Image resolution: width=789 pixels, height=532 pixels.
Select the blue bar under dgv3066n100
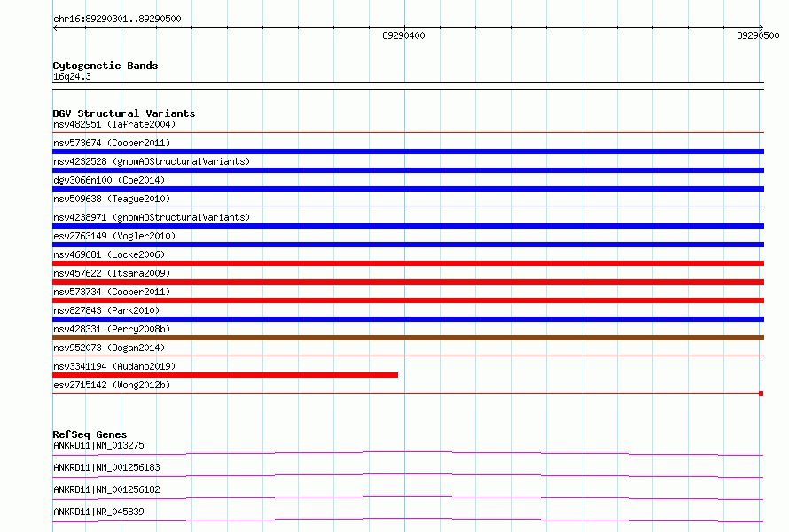pyautogui.click(x=408, y=189)
